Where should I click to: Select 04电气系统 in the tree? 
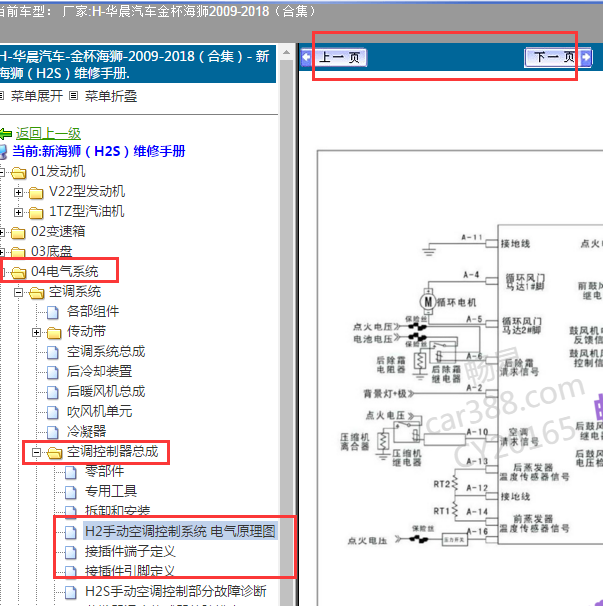[65, 271]
